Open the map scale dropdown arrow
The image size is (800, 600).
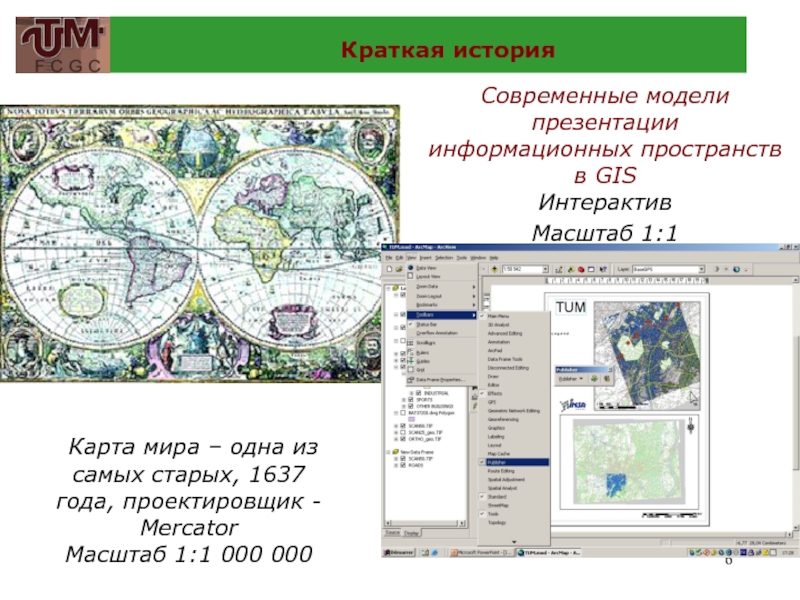[x=545, y=269]
